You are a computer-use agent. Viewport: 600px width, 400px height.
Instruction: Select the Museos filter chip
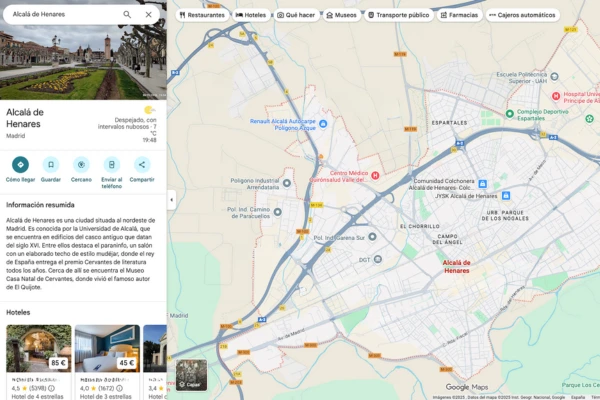[341, 15]
